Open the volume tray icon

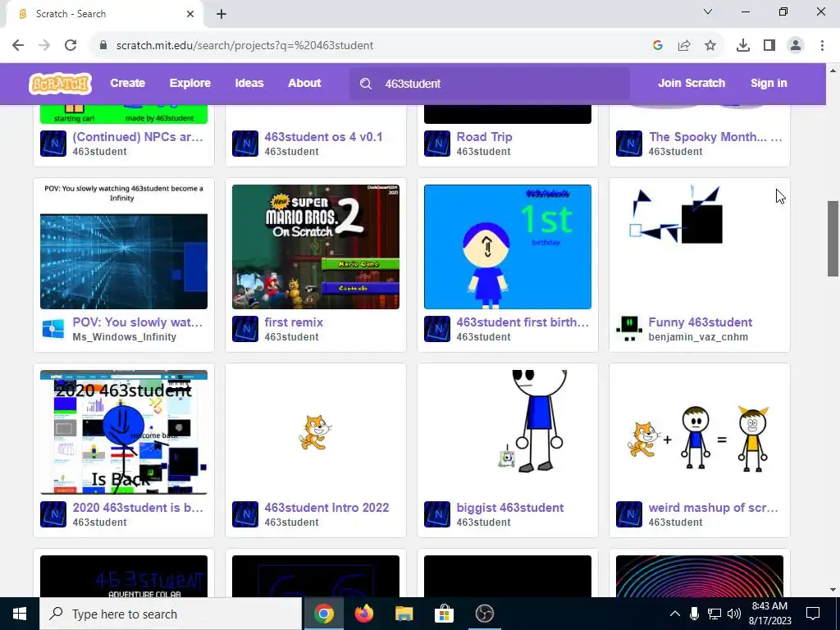(734, 614)
